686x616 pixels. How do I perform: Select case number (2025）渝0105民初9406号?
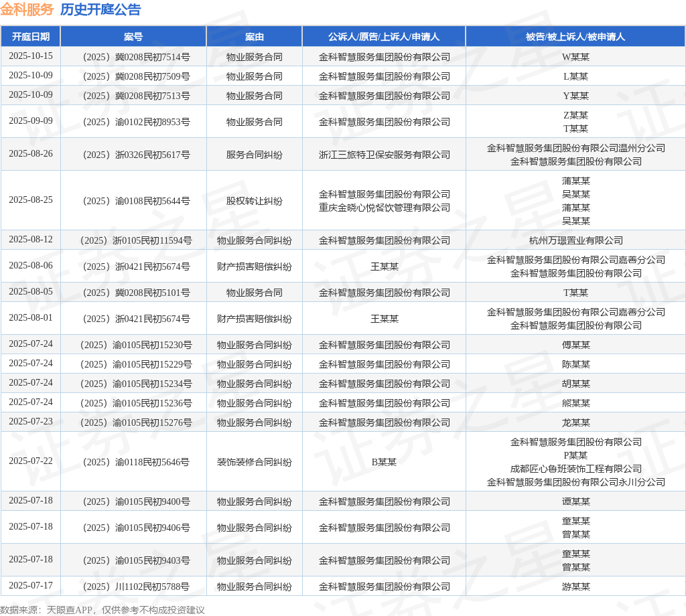coord(136,527)
